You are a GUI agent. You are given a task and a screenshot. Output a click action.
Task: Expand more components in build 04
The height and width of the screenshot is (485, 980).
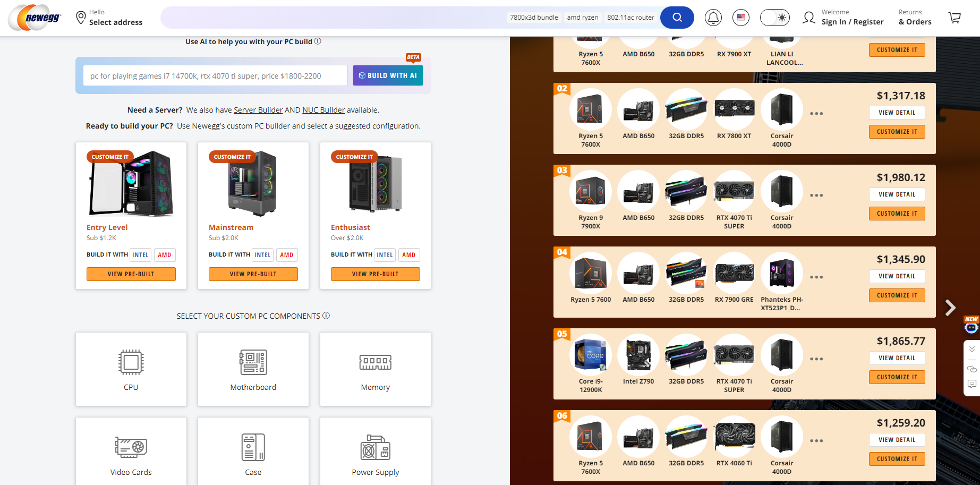coord(816,277)
